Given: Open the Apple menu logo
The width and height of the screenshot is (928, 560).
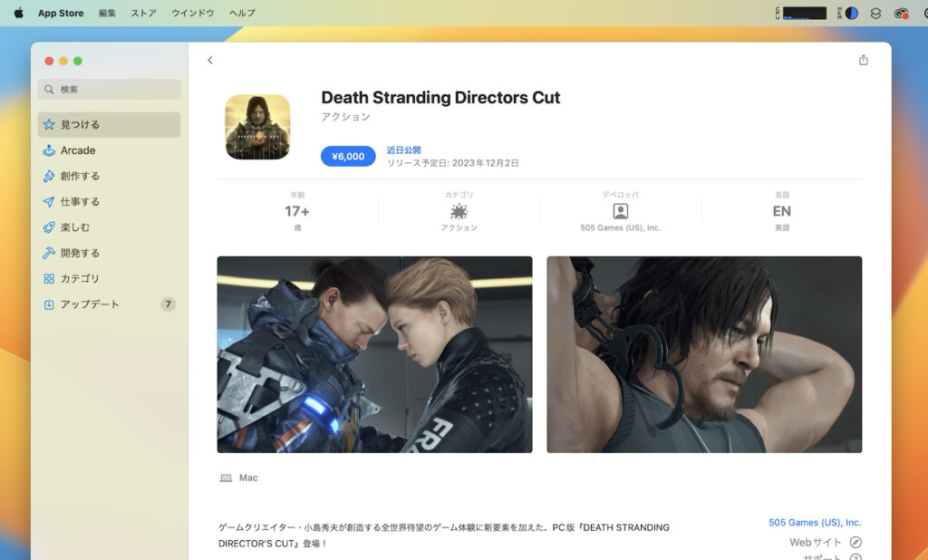Looking at the screenshot, I should pyautogui.click(x=17, y=13).
